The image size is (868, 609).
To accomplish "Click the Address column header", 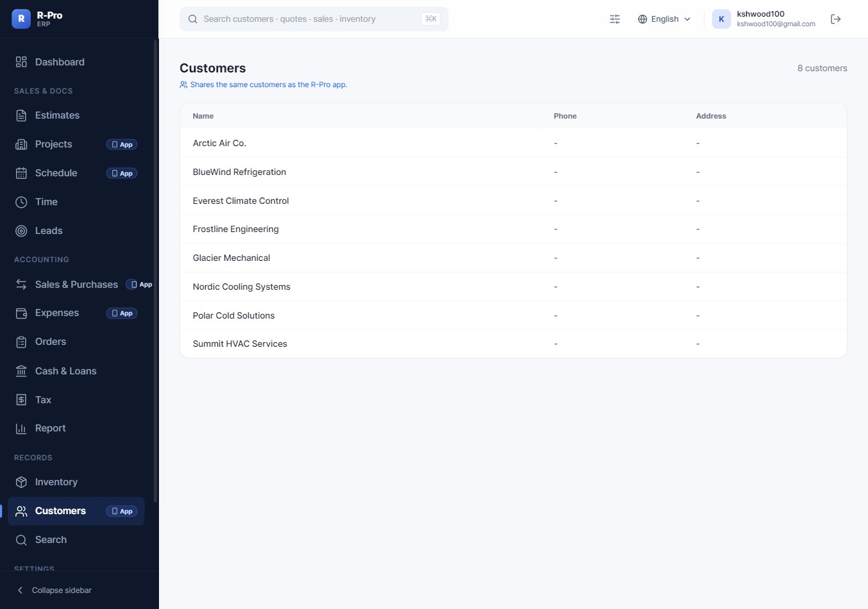I will pos(711,116).
